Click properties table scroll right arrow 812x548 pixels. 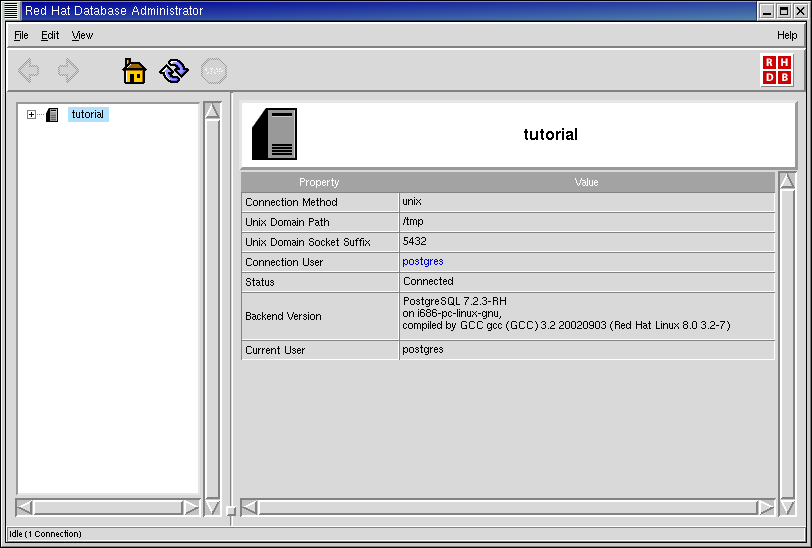pos(766,508)
